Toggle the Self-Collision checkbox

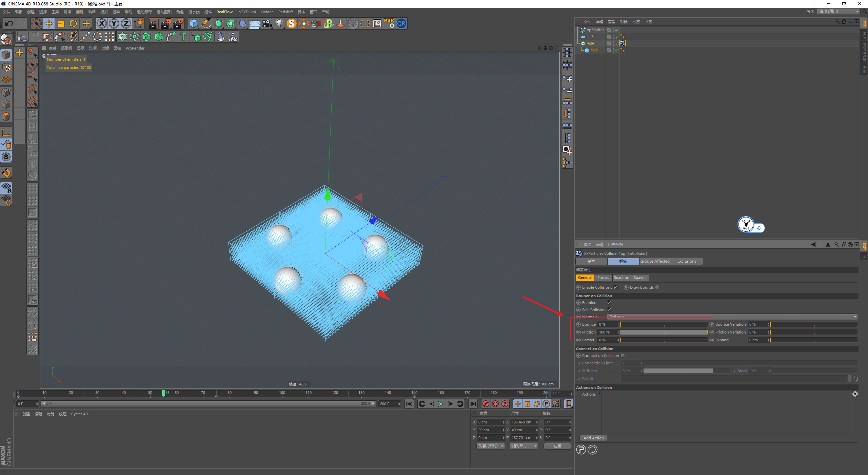tap(609, 310)
